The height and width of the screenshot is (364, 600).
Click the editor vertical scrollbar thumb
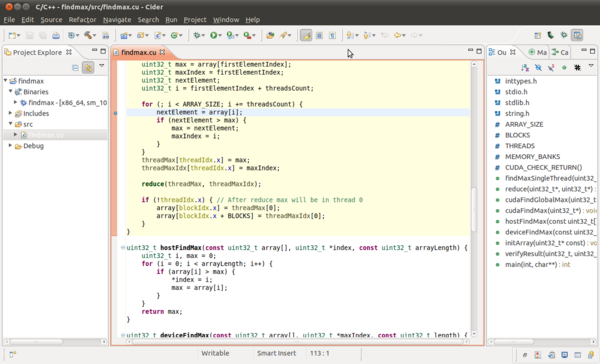[x=474, y=209]
